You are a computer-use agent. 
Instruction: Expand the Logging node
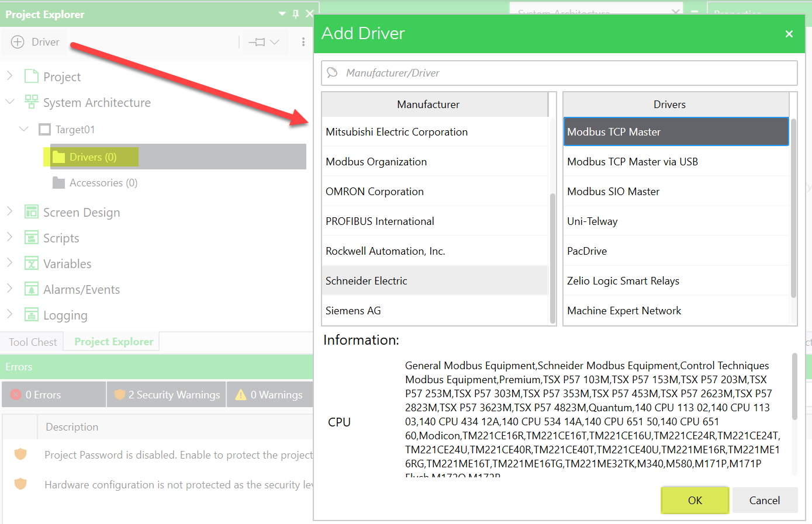click(x=9, y=314)
